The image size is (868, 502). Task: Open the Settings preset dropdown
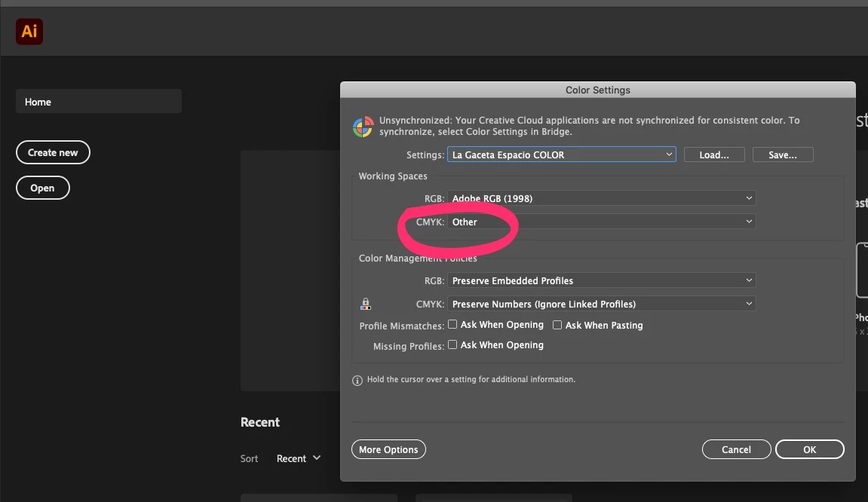[561, 155]
